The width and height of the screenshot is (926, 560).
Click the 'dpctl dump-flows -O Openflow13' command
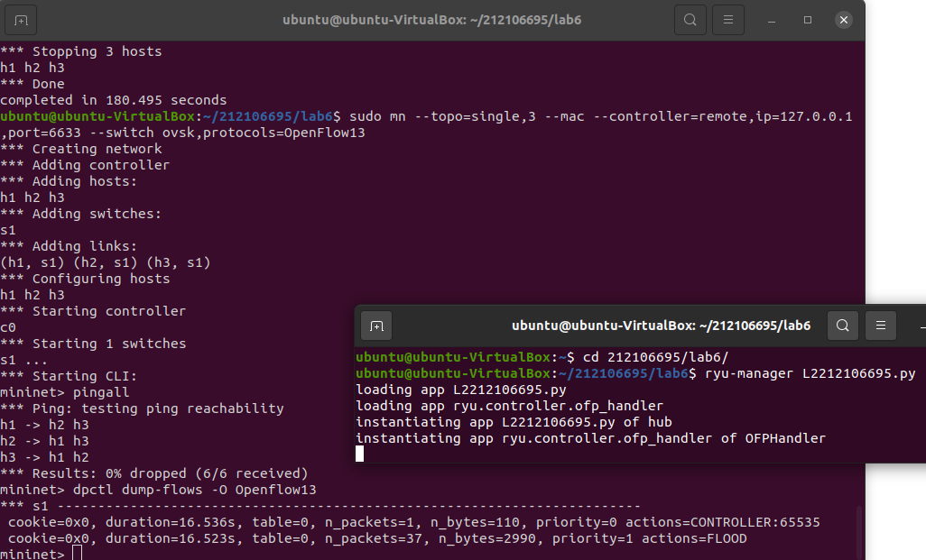(194, 490)
